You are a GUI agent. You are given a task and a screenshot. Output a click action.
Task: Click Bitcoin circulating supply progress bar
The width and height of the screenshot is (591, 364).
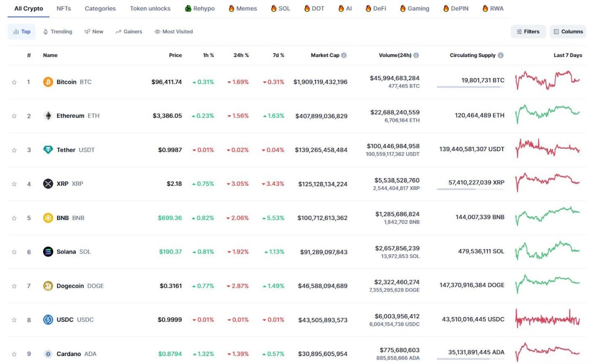pyautogui.click(x=470, y=87)
